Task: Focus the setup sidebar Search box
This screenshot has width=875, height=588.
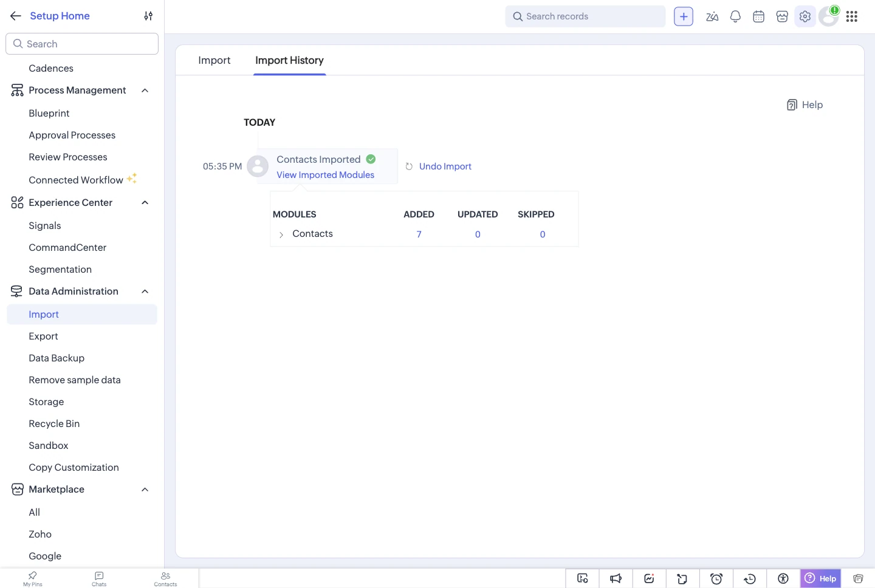Action: [82, 44]
